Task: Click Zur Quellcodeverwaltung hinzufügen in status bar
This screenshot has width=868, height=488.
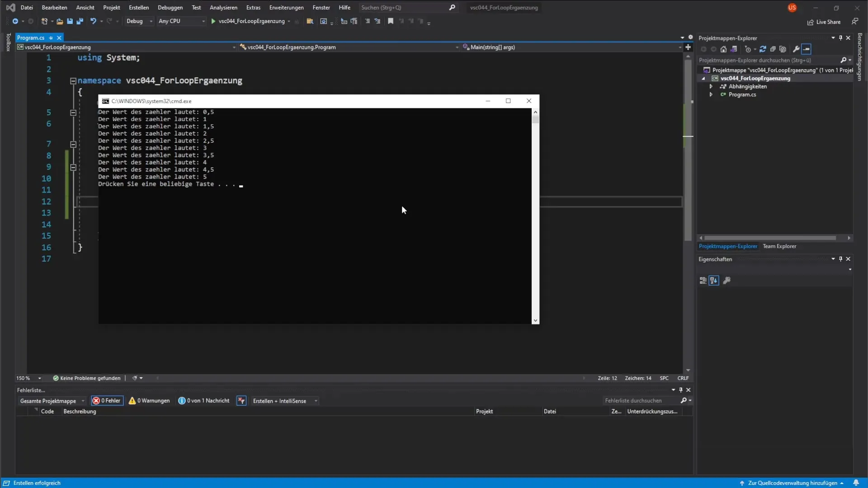Action: [793, 483]
